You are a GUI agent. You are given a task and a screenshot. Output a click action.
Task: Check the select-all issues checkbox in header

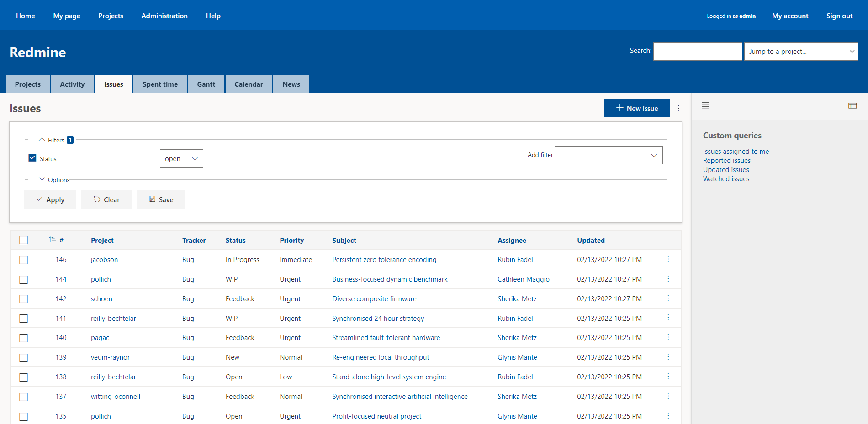[x=24, y=240]
